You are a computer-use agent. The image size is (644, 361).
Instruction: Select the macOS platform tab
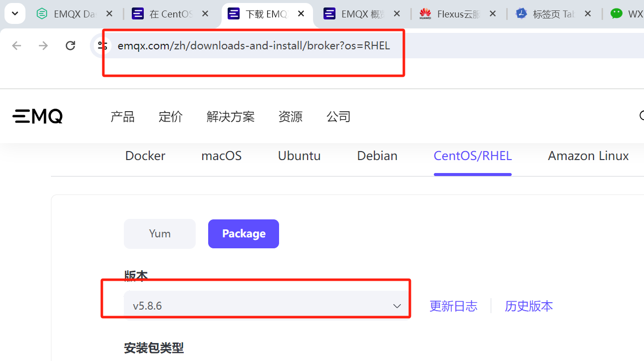(x=222, y=156)
